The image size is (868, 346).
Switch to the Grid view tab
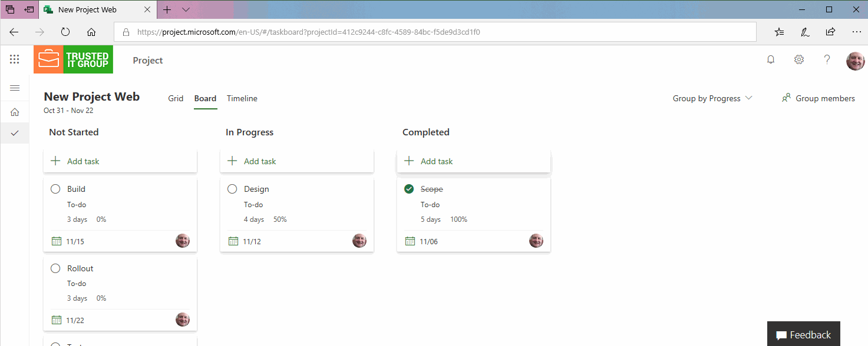pyautogui.click(x=176, y=98)
